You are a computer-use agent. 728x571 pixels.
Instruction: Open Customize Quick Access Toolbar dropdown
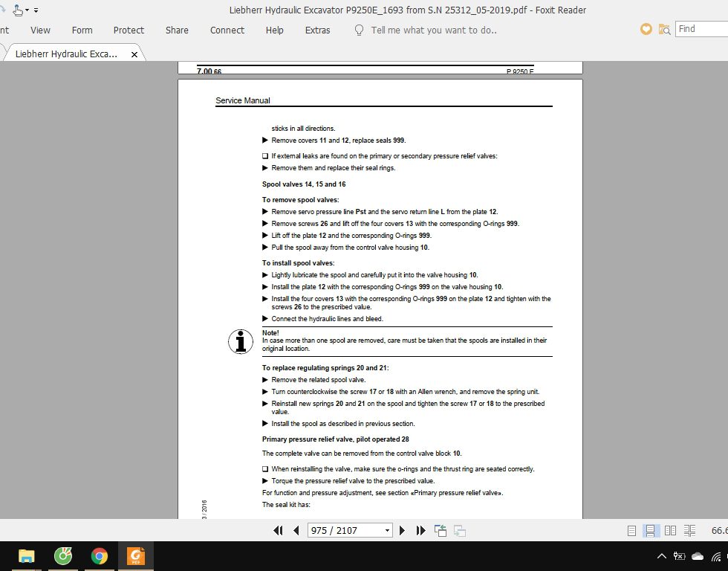(36, 10)
